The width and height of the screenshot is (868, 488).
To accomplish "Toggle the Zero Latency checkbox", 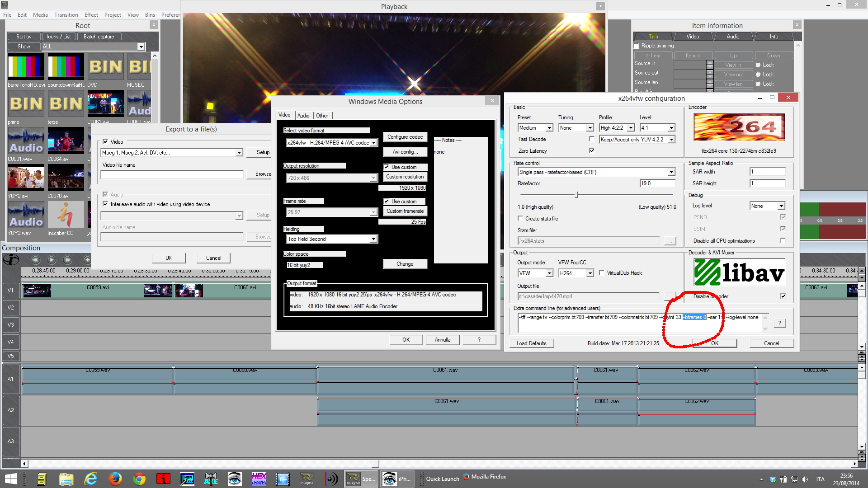I will click(x=591, y=150).
